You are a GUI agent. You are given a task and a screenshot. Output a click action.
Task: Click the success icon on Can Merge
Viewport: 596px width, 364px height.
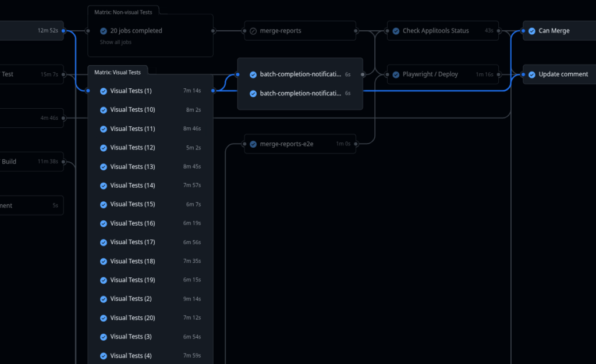point(532,31)
